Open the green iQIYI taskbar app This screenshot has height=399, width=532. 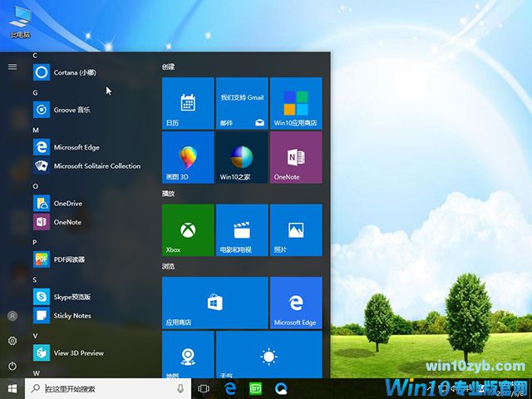tap(255, 389)
